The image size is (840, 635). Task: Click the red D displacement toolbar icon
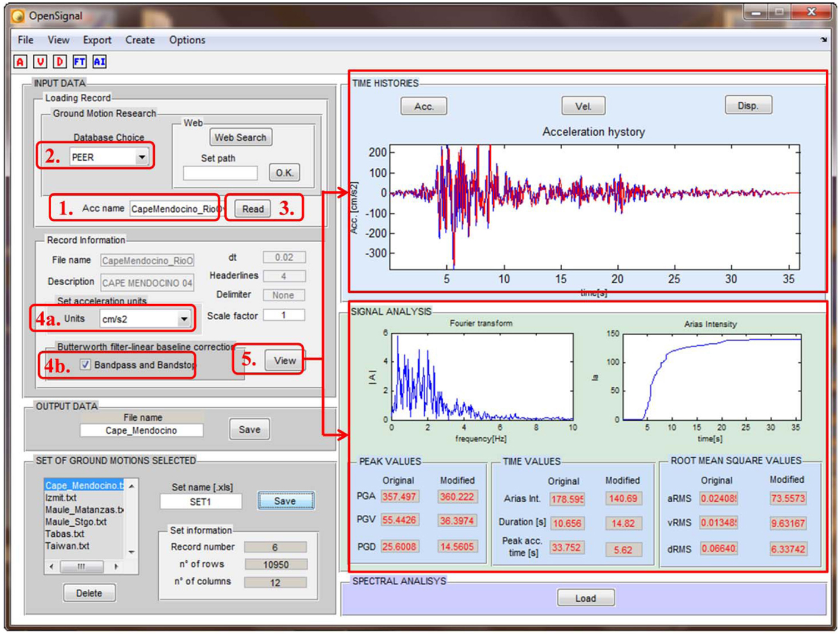point(59,61)
